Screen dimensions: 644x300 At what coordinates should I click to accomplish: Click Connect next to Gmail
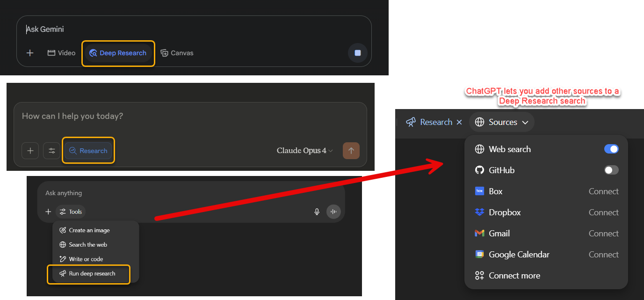[603, 233]
